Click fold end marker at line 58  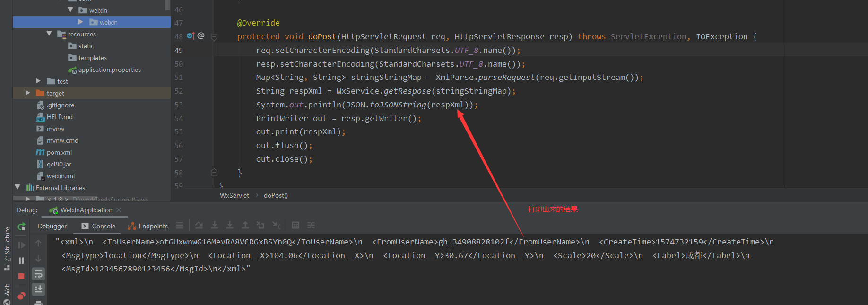[x=214, y=172]
